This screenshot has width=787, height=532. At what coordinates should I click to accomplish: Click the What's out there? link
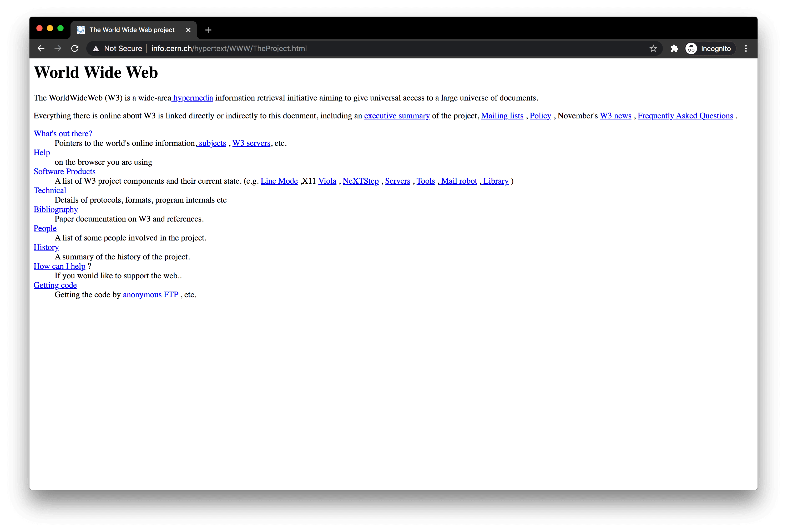pos(63,133)
